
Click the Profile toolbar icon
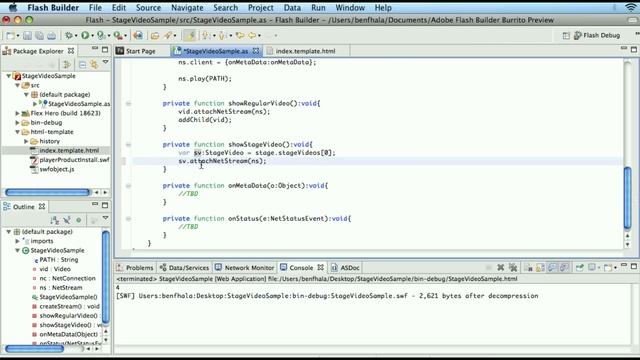tap(101, 36)
